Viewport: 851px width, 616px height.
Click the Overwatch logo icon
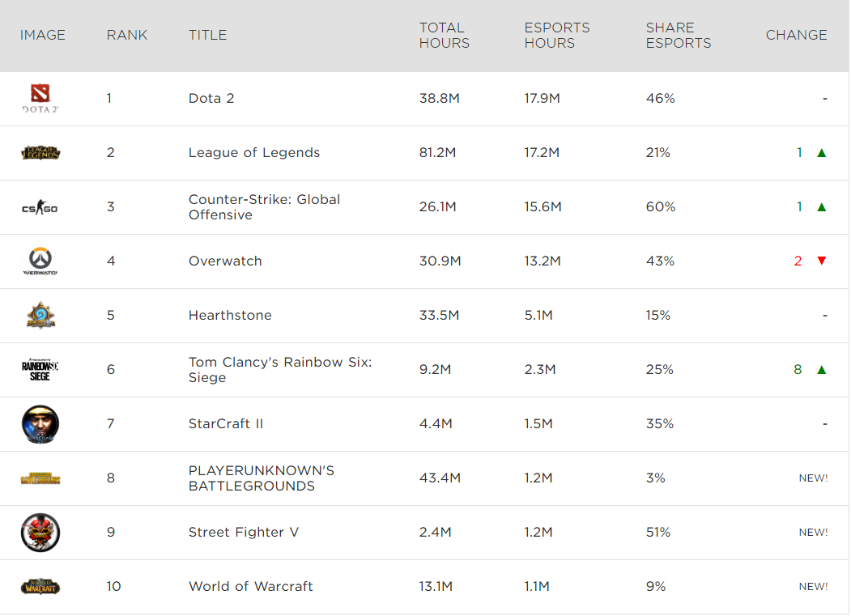tap(40, 261)
